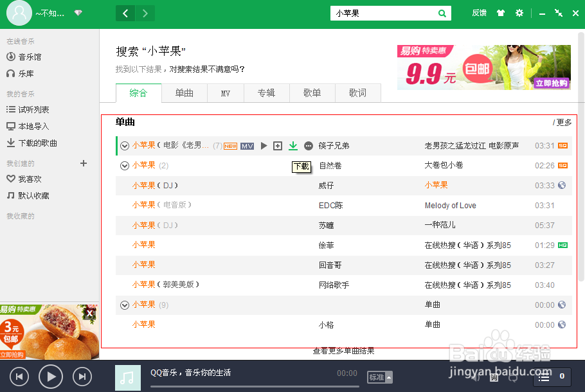This screenshot has width=585, height=392.
Task: Open the play queue list button
Action: click(x=553, y=377)
